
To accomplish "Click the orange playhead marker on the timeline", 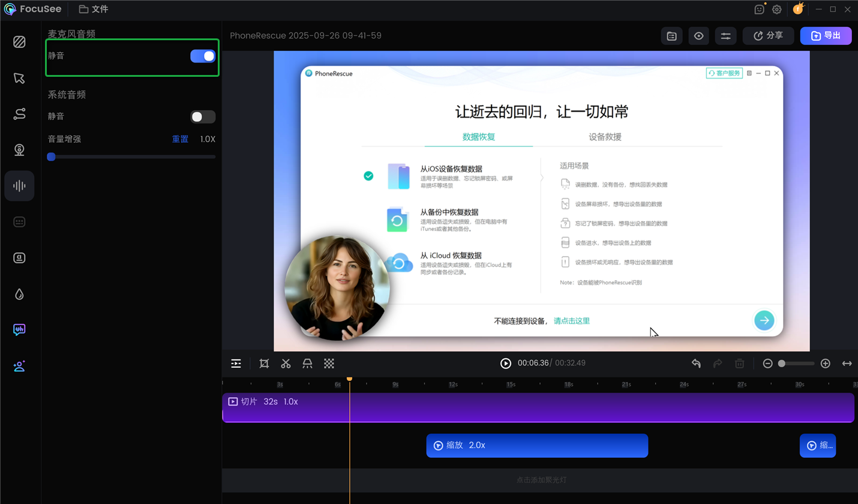I will [x=349, y=379].
